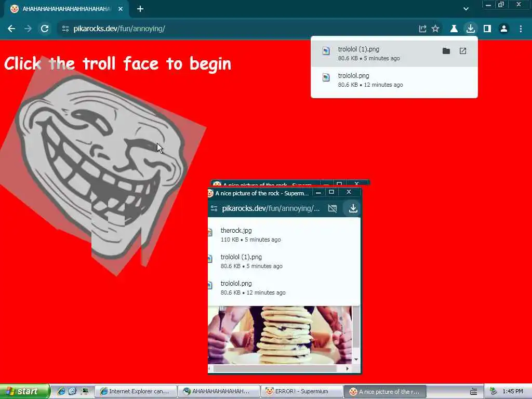The width and height of the screenshot is (532, 399).
Task: Reload the pikarocks.dev page
Action: point(45,29)
